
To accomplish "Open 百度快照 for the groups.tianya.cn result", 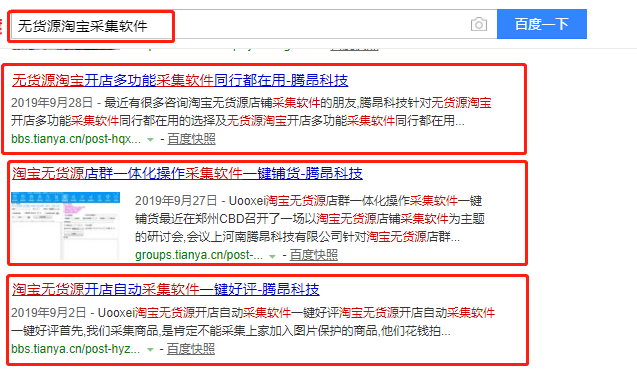I will pyautogui.click(x=314, y=255).
